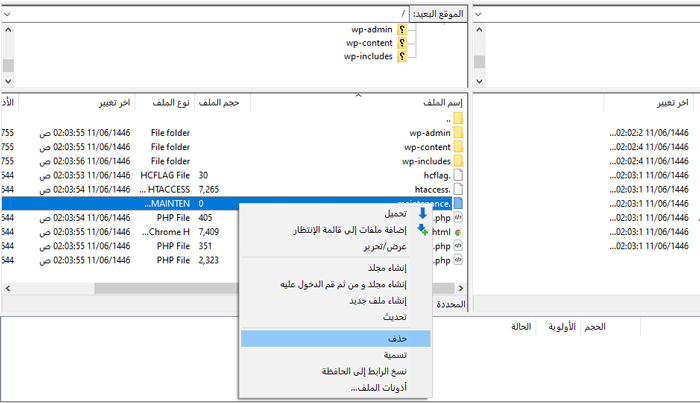This screenshot has height=403, width=700.
Task: Click the 405-byte PHP file icon
Action: click(x=458, y=217)
